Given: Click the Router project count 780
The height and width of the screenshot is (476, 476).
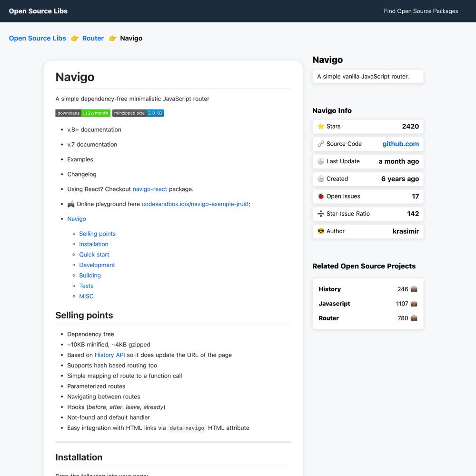Looking at the screenshot, I should [403, 318].
